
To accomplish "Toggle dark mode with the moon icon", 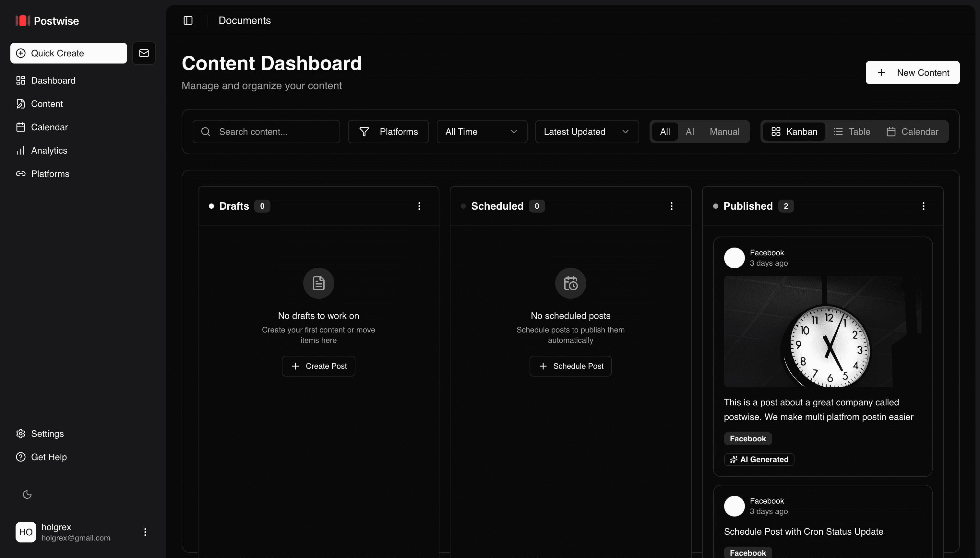I will tap(27, 494).
